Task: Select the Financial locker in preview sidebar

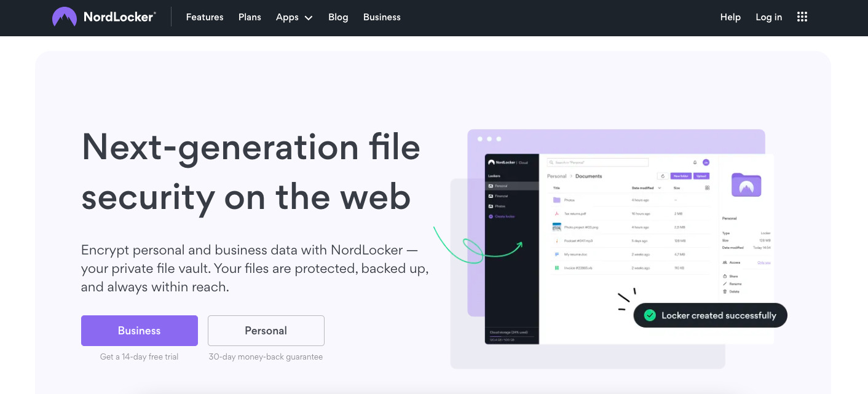Action: (x=512, y=196)
